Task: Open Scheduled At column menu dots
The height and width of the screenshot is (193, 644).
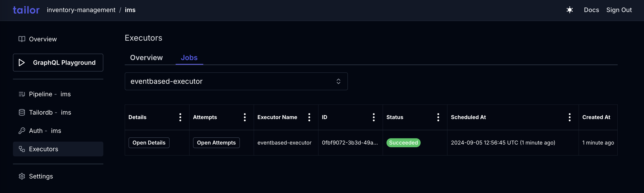Action: click(570, 117)
